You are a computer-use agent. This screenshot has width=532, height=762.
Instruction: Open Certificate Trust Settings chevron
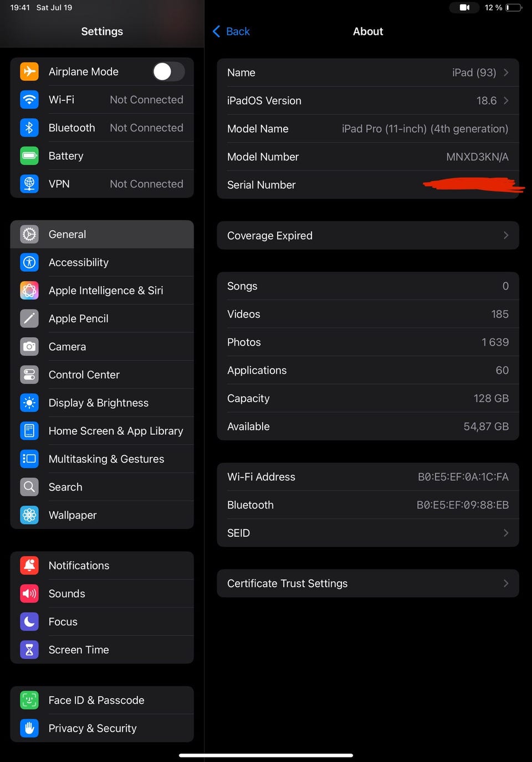[x=506, y=583]
